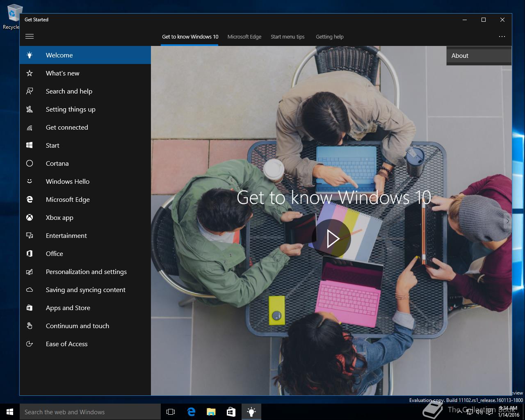The height and width of the screenshot is (420, 525).
Task: Click the Welcome lightbulb icon
Action: 30,55
